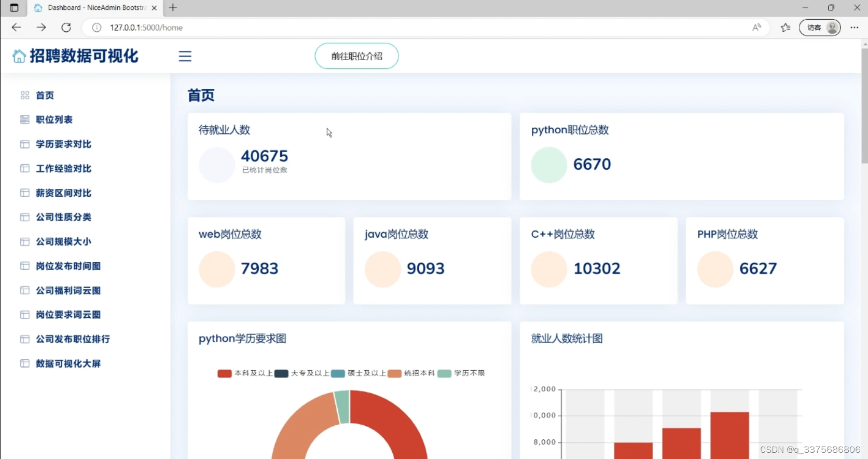Click the 职位列表 sidebar icon

[x=25, y=119]
